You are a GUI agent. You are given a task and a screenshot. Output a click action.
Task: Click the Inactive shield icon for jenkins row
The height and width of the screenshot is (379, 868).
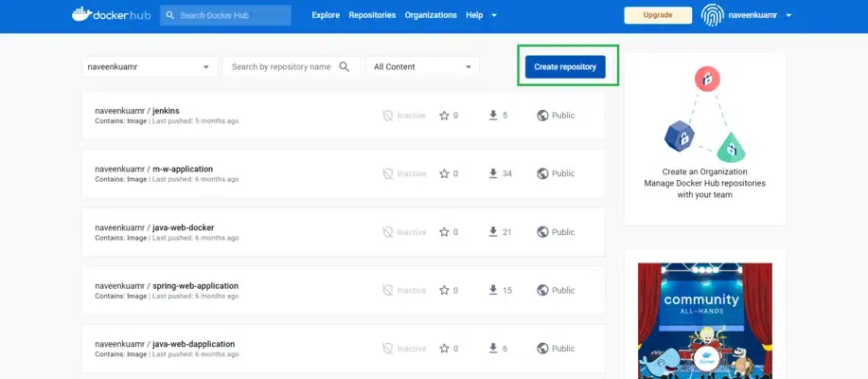click(x=386, y=116)
